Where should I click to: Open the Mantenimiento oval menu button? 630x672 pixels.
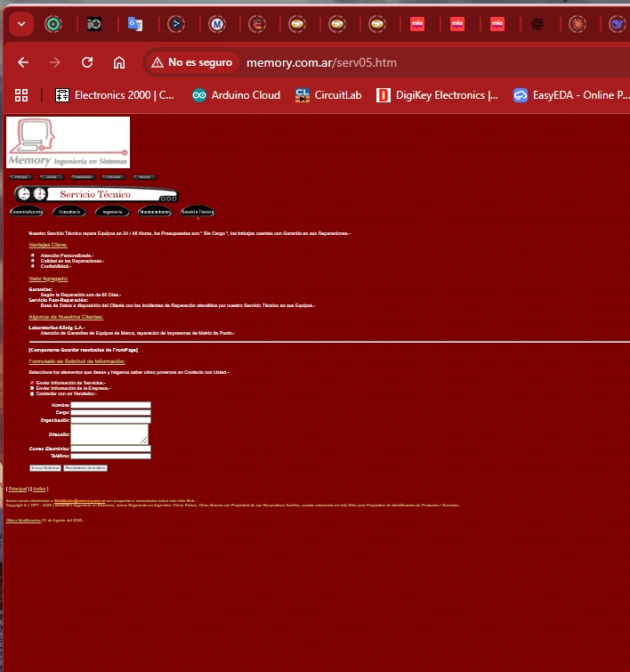155,212
